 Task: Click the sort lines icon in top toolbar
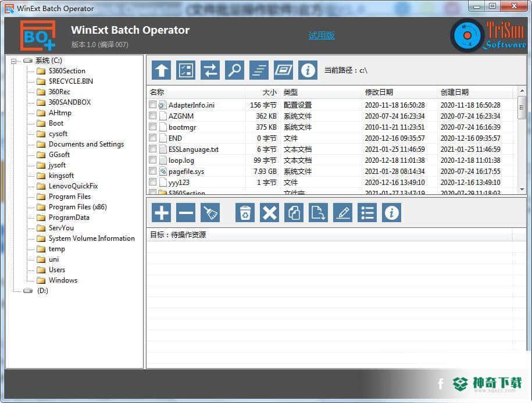(x=259, y=70)
